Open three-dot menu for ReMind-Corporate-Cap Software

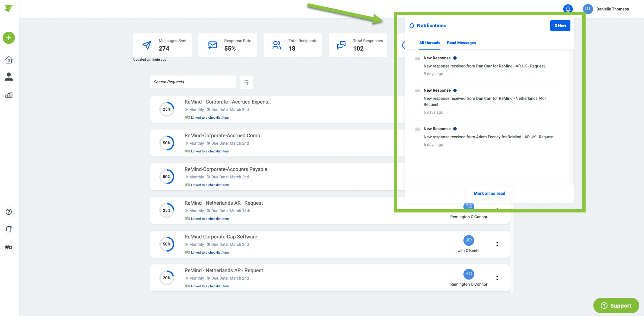tap(497, 244)
